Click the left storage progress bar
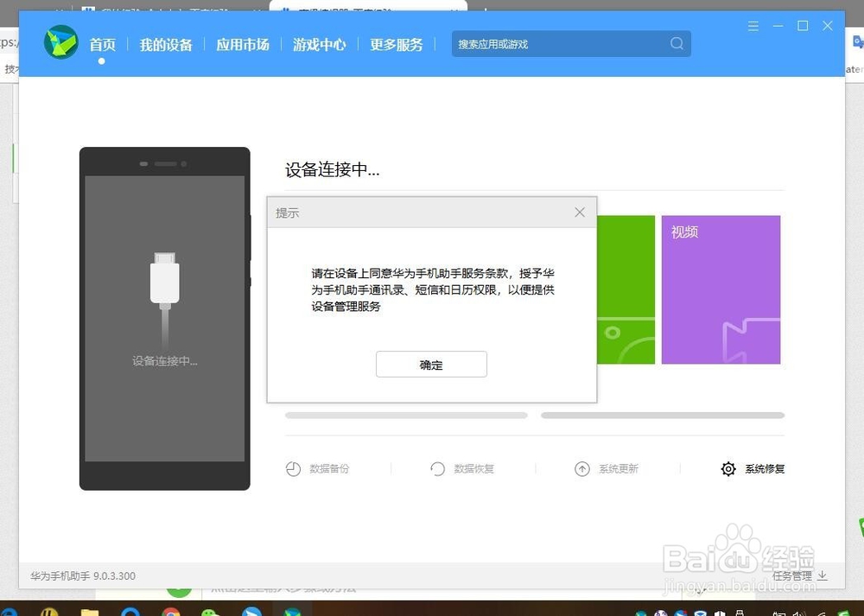Image resolution: width=864 pixels, height=616 pixels. (407, 416)
